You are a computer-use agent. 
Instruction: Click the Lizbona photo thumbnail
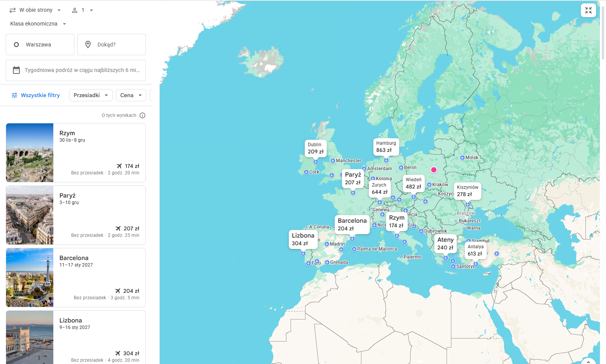click(30, 337)
